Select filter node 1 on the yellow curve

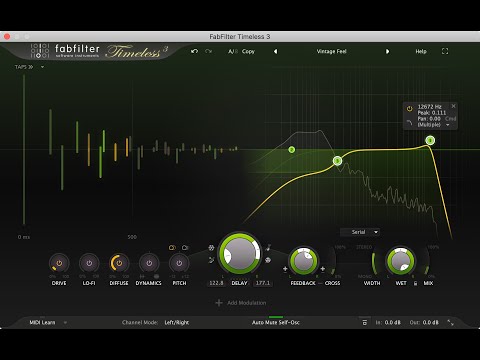coord(430,140)
